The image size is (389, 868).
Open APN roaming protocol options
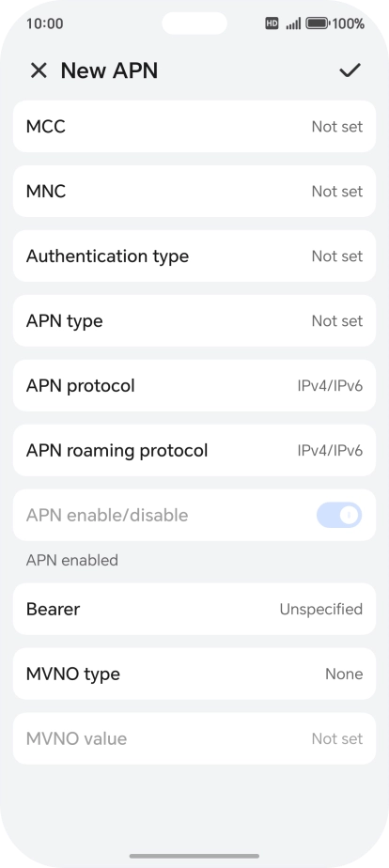[x=194, y=450]
